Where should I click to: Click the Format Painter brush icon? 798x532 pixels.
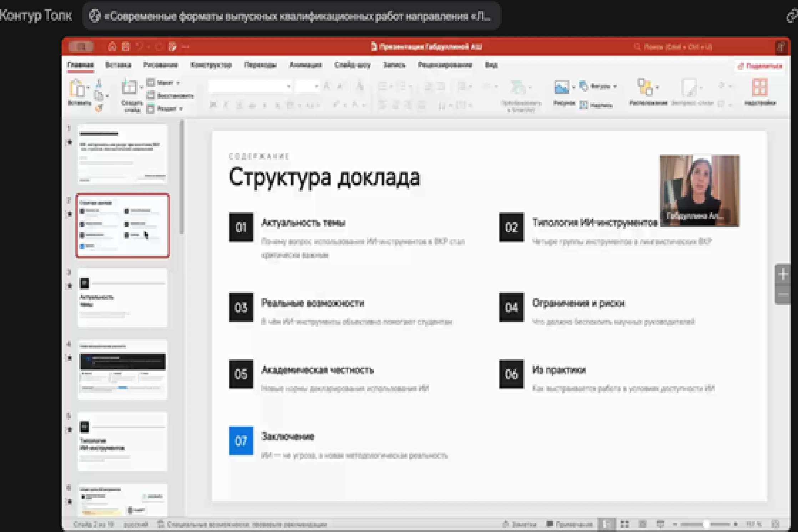click(99, 108)
